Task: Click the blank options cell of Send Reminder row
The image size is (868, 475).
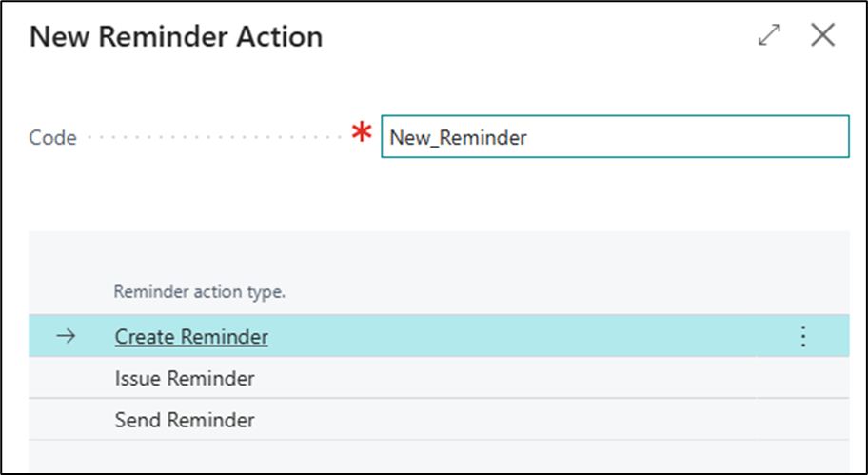Action: click(x=802, y=420)
